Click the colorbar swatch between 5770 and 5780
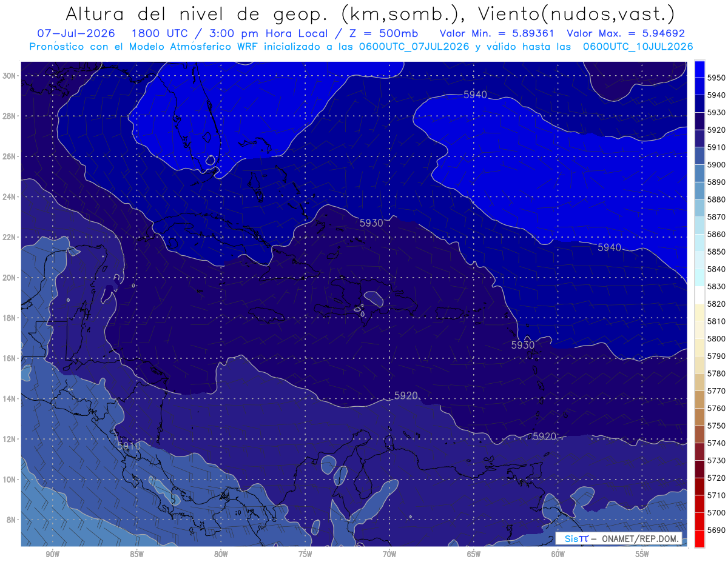728x562 pixels. [699, 382]
